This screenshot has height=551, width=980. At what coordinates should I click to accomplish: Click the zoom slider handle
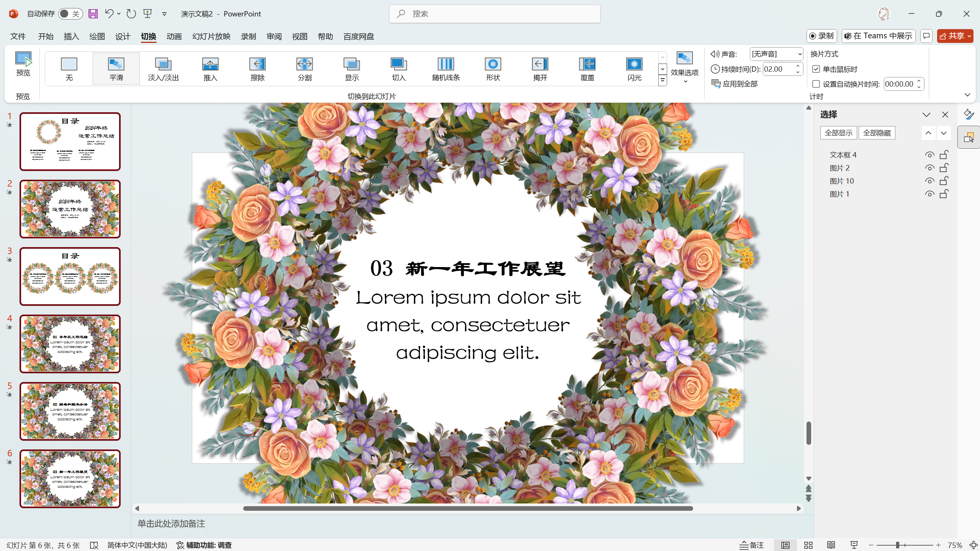pyautogui.click(x=897, y=545)
